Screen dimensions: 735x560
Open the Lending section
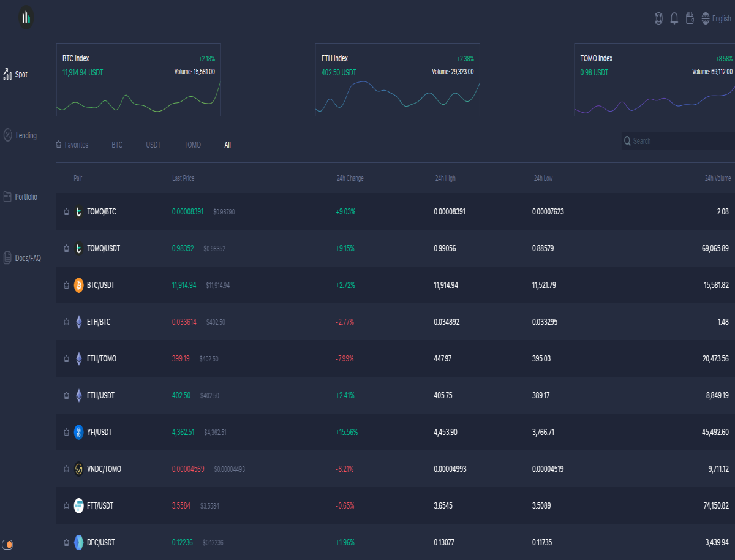(20, 135)
